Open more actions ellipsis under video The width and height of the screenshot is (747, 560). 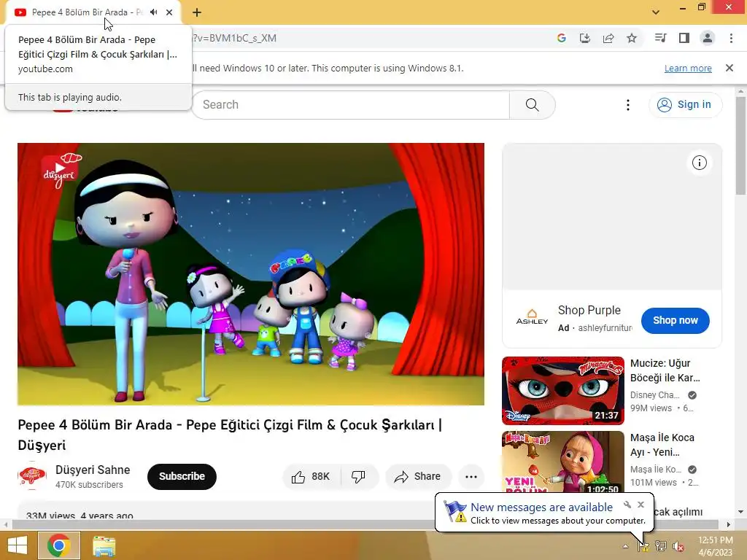tap(471, 477)
